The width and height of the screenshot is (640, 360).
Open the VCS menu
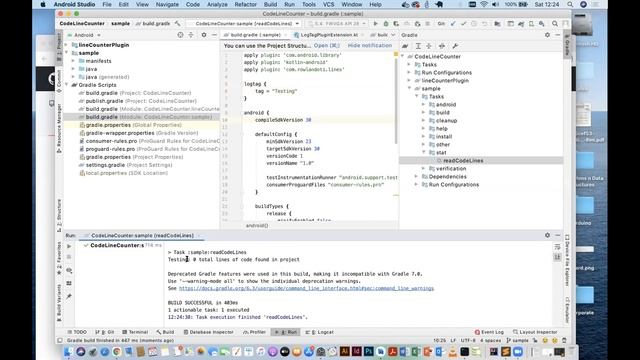[329, 4]
